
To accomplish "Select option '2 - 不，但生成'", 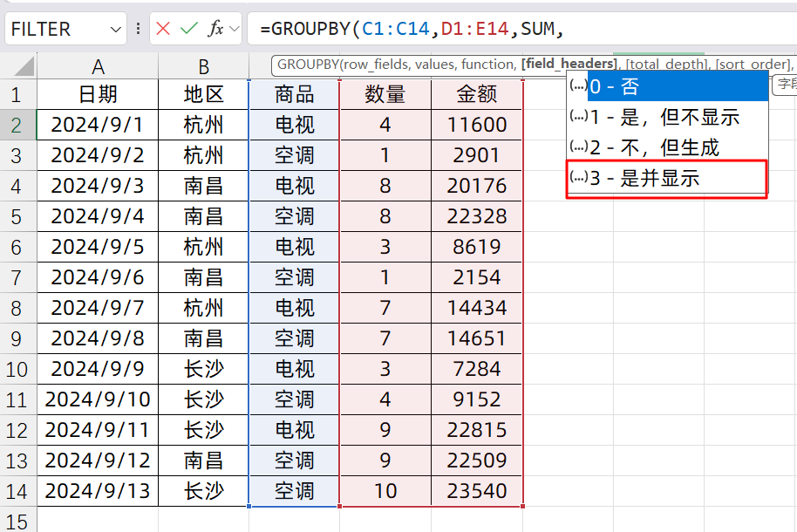I will pos(667,147).
